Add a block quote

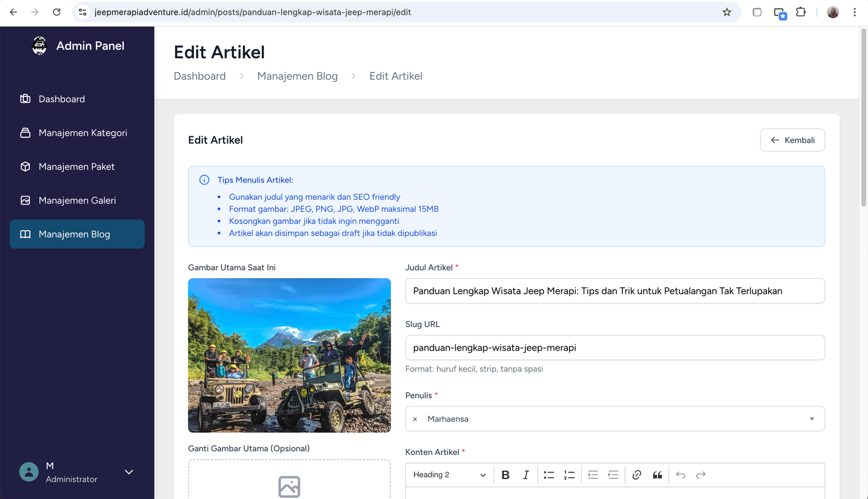(x=658, y=475)
